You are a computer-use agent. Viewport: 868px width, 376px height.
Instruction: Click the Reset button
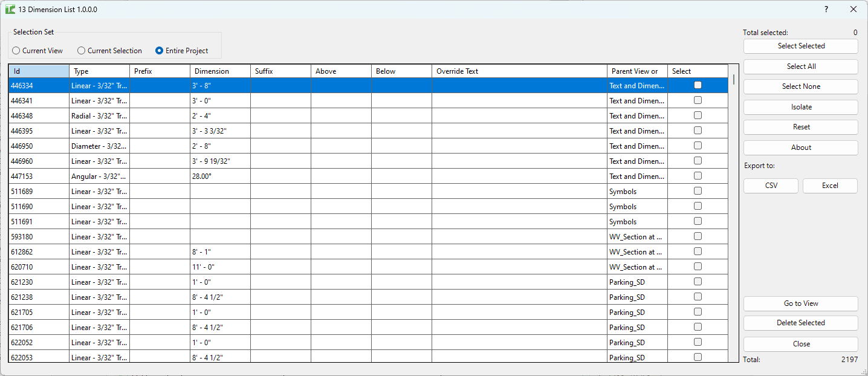pos(801,127)
